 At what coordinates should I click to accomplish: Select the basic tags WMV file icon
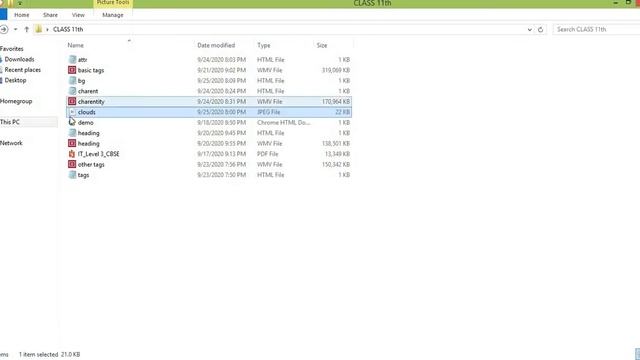point(72,70)
